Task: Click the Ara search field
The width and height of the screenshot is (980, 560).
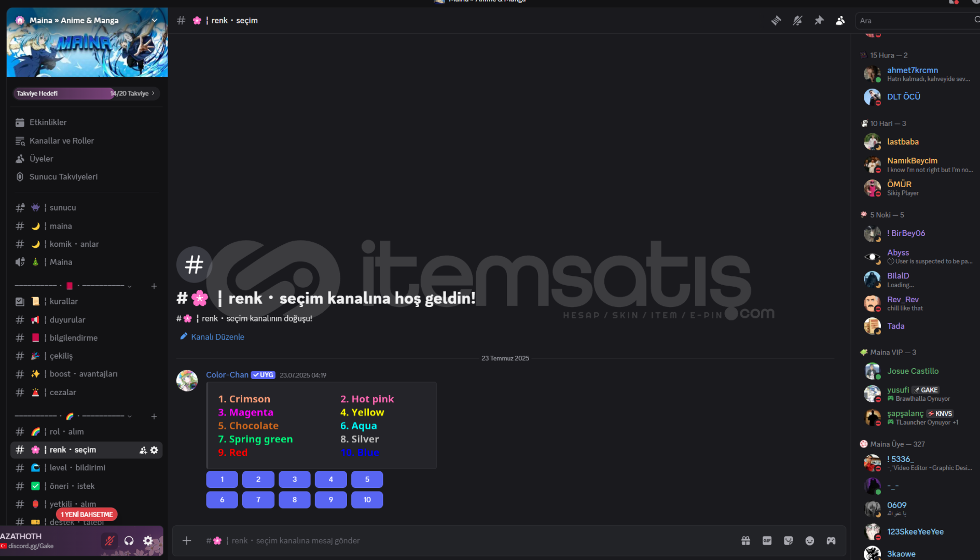Action: point(917,21)
